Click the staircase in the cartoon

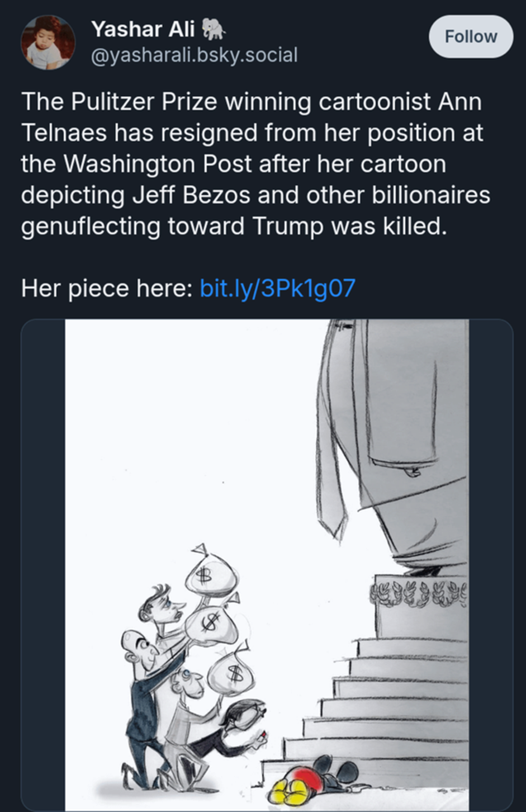386,705
